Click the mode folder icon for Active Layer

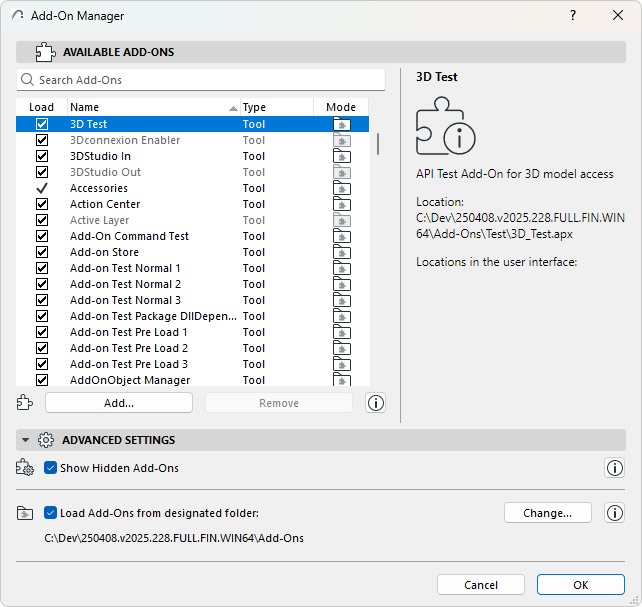pos(342,220)
